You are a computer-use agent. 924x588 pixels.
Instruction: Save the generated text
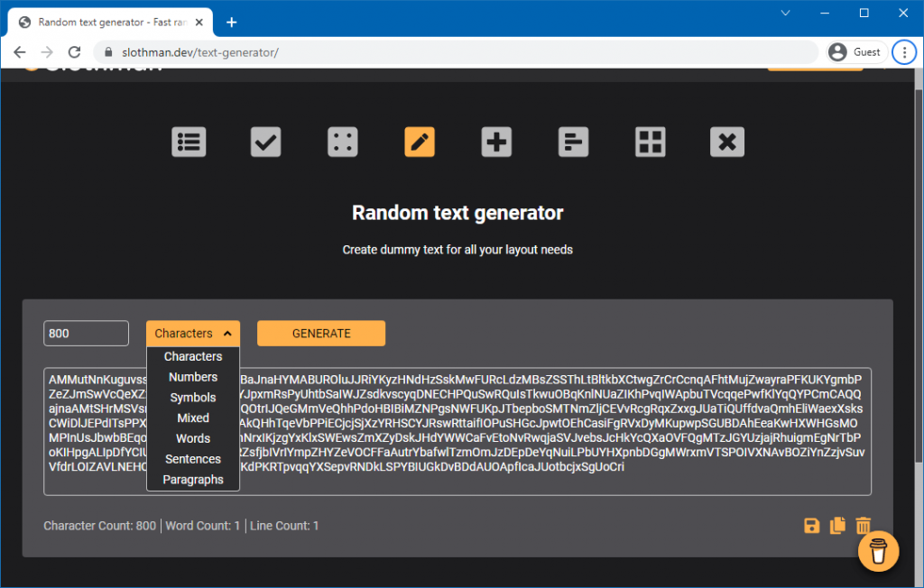pyautogui.click(x=811, y=525)
